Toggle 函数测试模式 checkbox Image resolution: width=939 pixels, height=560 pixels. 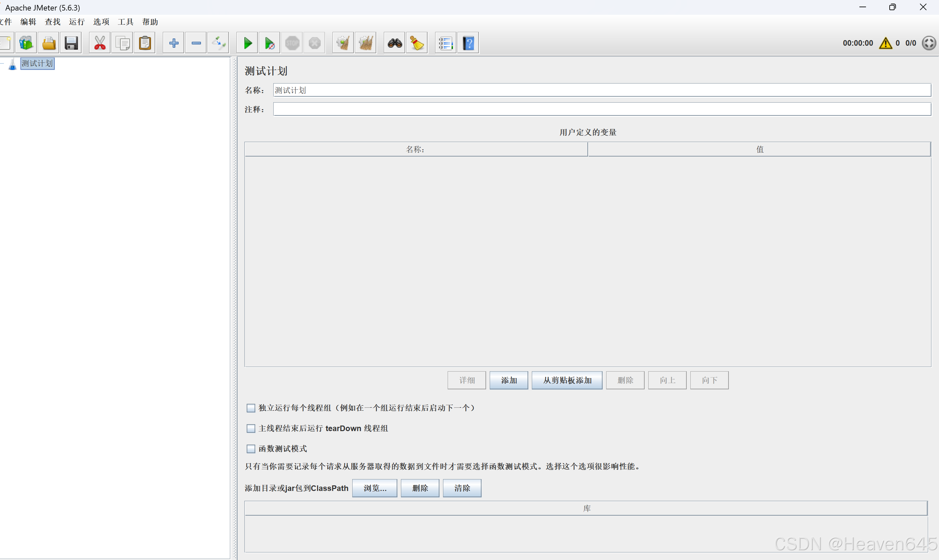point(251,449)
